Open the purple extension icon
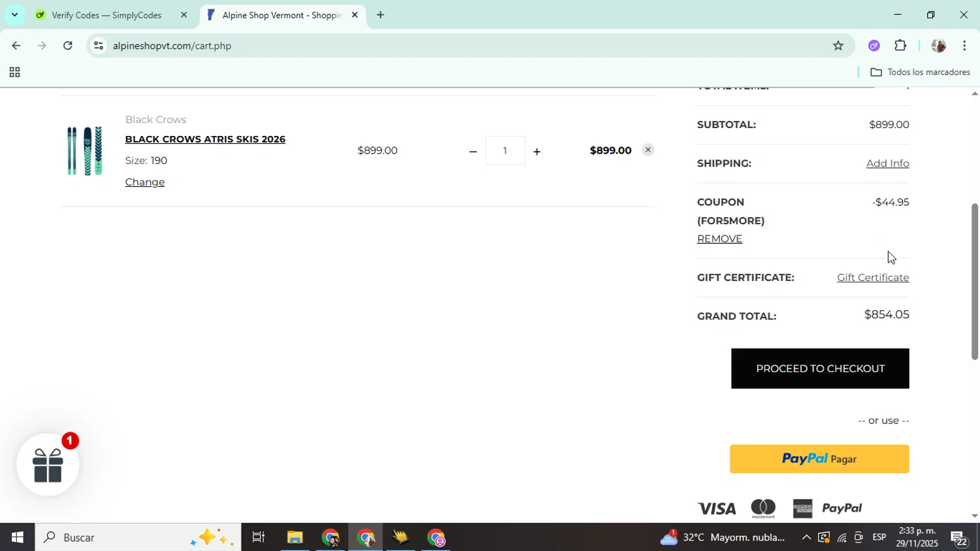The height and width of the screenshot is (551, 980). [x=874, y=46]
